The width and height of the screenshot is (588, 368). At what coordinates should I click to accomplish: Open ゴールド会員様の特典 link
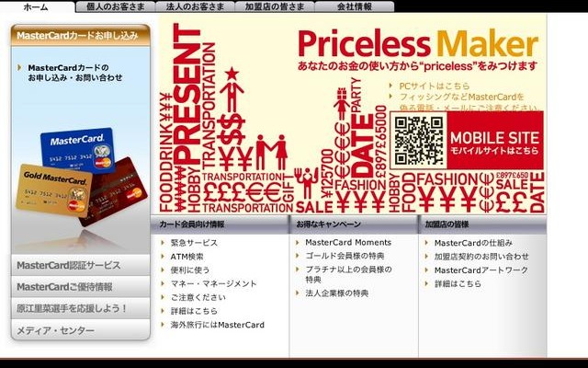coord(345,256)
